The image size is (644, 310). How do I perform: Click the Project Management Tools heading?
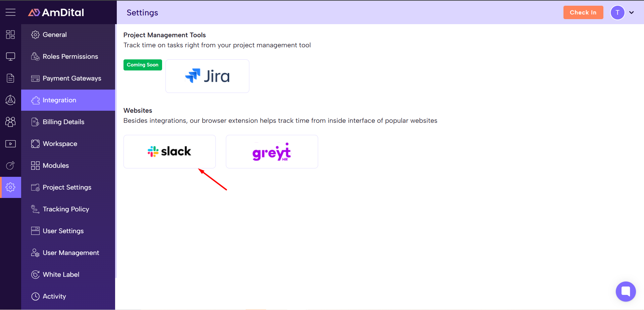(x=164, y=35)
